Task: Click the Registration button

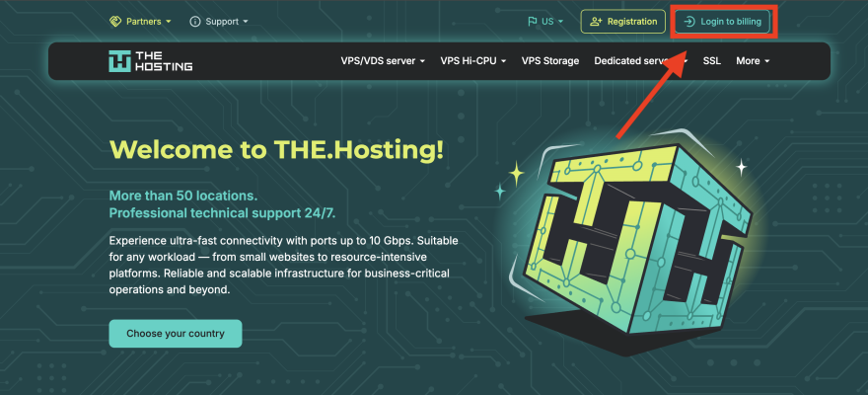Action: pos(622,22)
